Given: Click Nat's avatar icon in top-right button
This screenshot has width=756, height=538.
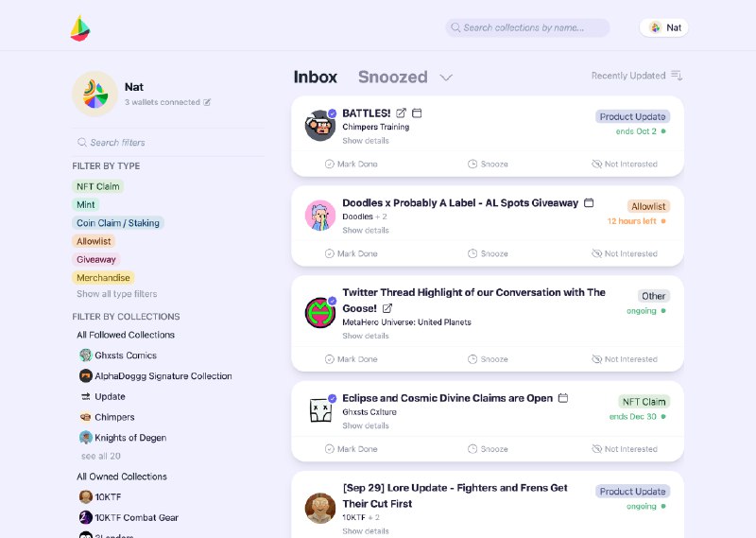Looking at the screenshot, I should (655, 27).
